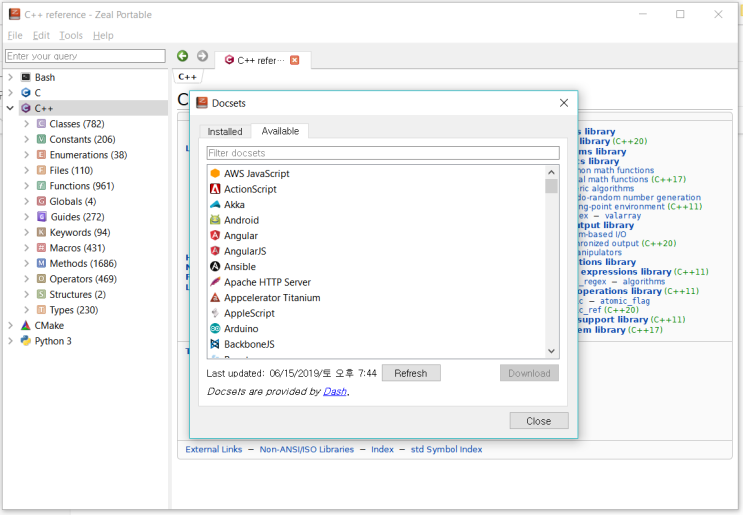Expand the Methods (1686) node
The image size is (743, 515).
pos(27,263)
